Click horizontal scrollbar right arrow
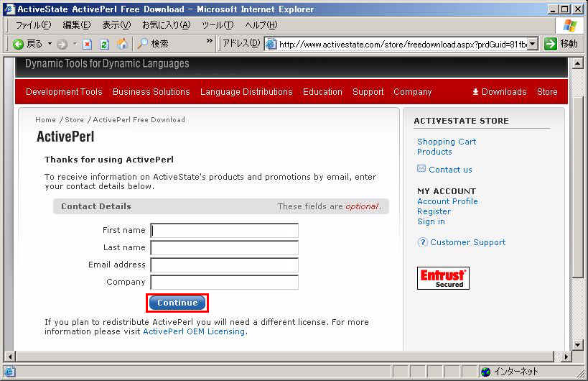Screen dimensions: 588x381 pyautogui.click(x=566, y=357)
